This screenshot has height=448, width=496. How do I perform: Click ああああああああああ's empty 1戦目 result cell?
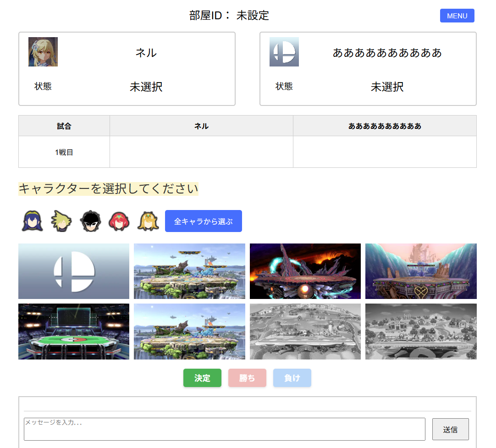coord(385,152)
